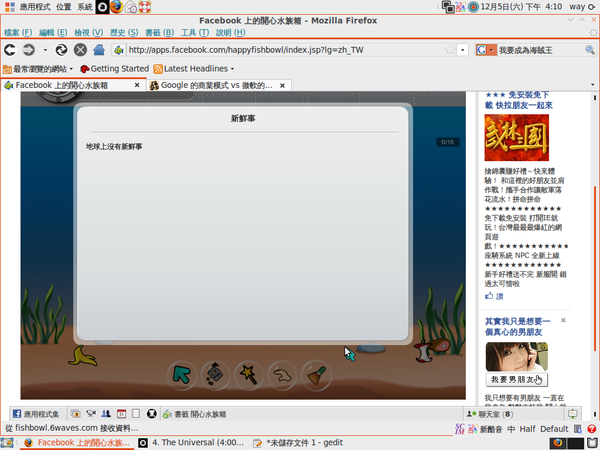
Task: Click 我要男朋友 ad button
Action: pos(517,380)
